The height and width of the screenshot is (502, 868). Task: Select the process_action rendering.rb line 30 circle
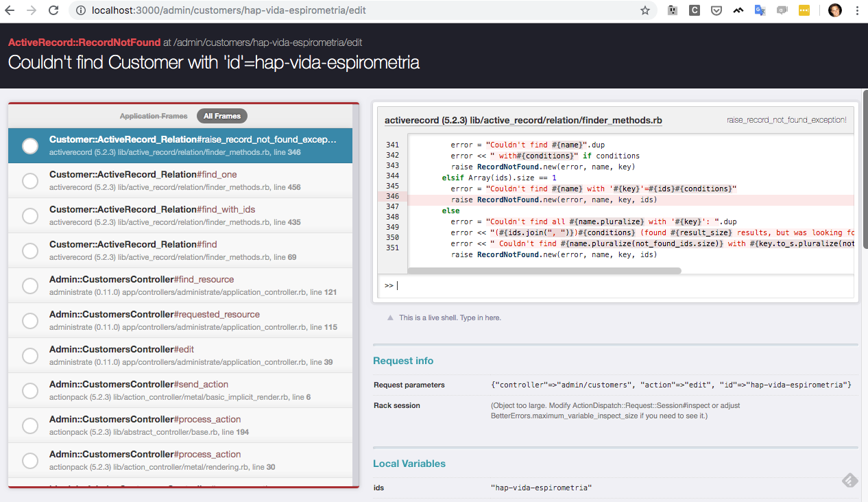(30, 461)
